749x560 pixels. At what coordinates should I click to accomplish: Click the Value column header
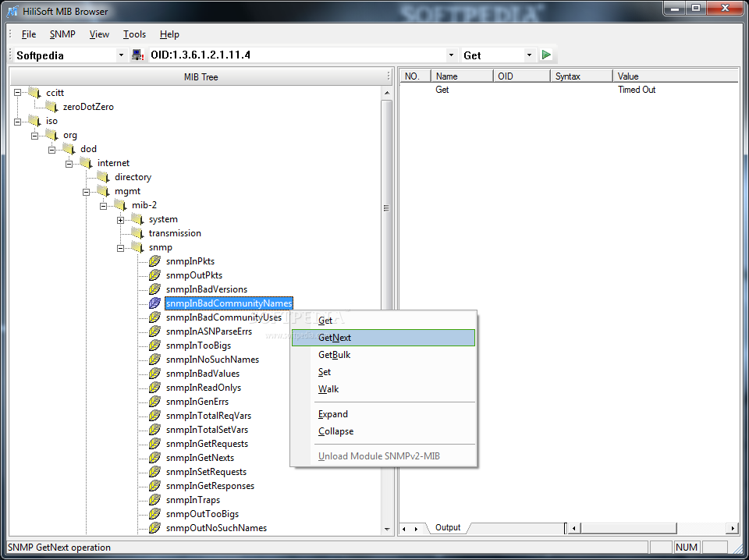point(675,76)
